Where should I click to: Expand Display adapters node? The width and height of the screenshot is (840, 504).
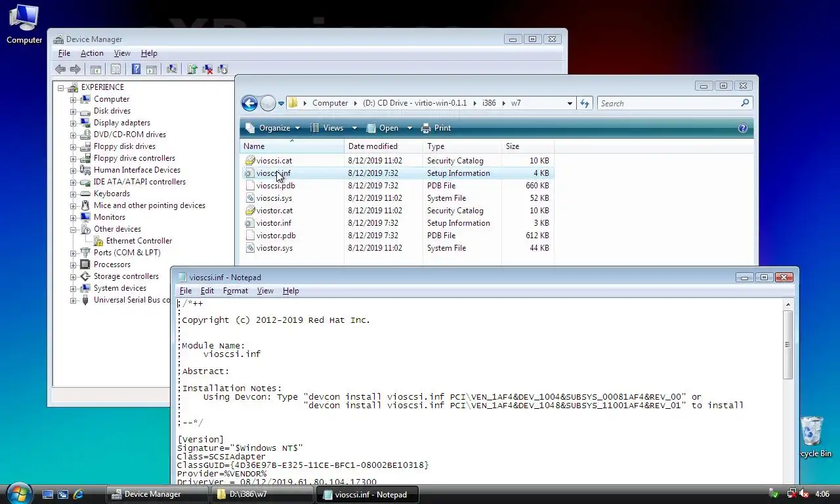73,123
